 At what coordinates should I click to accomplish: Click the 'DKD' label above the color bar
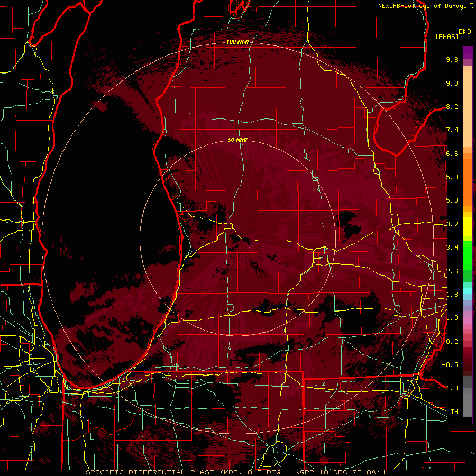pos(465,32)
